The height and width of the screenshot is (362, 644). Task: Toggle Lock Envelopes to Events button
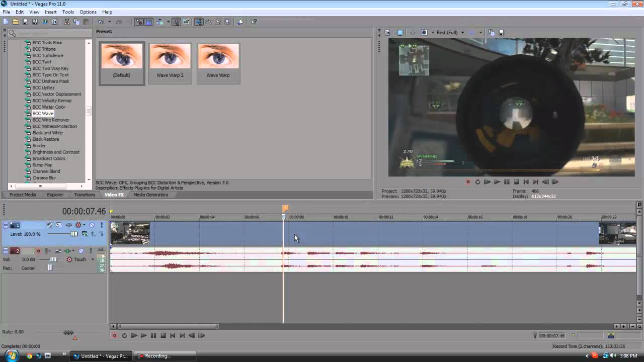176,22
